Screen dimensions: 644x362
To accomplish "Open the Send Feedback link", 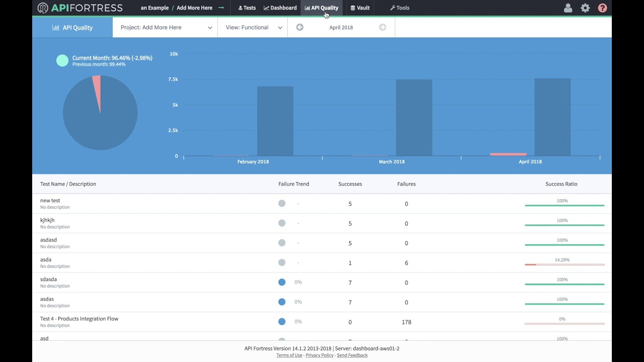I will pyautogui.click(x=352, y=355).
